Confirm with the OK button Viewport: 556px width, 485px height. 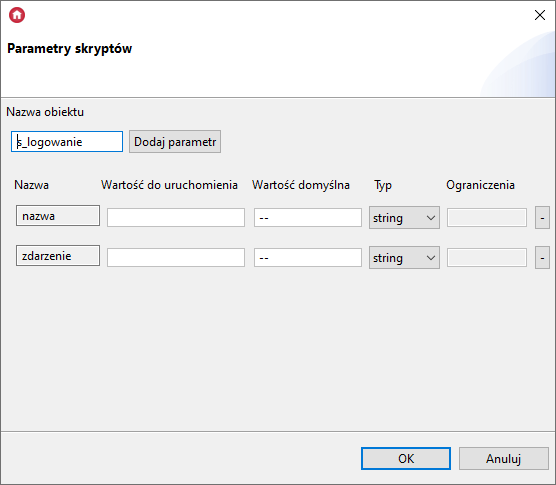(x=406, y=458)
